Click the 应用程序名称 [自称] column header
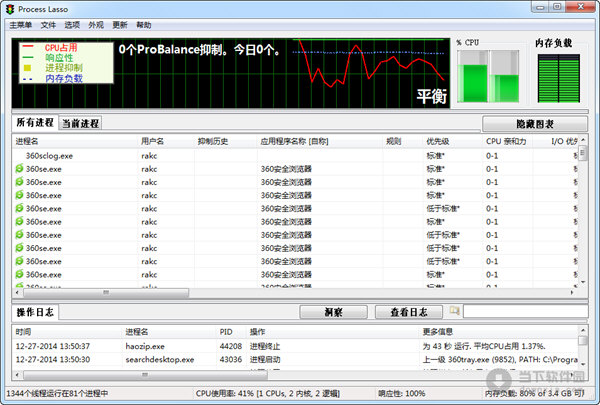Screen dimensions: 600x405 point(320,141)
